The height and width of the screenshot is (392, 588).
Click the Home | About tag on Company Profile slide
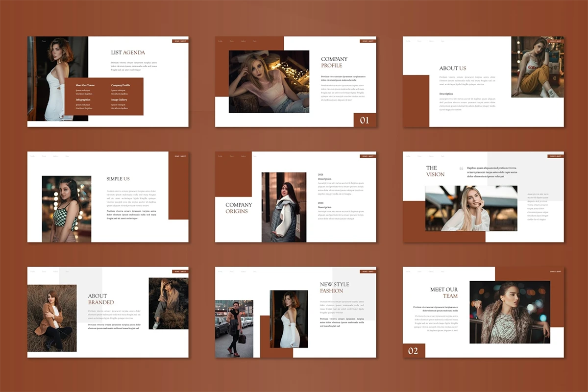click(x=367, y=41)
